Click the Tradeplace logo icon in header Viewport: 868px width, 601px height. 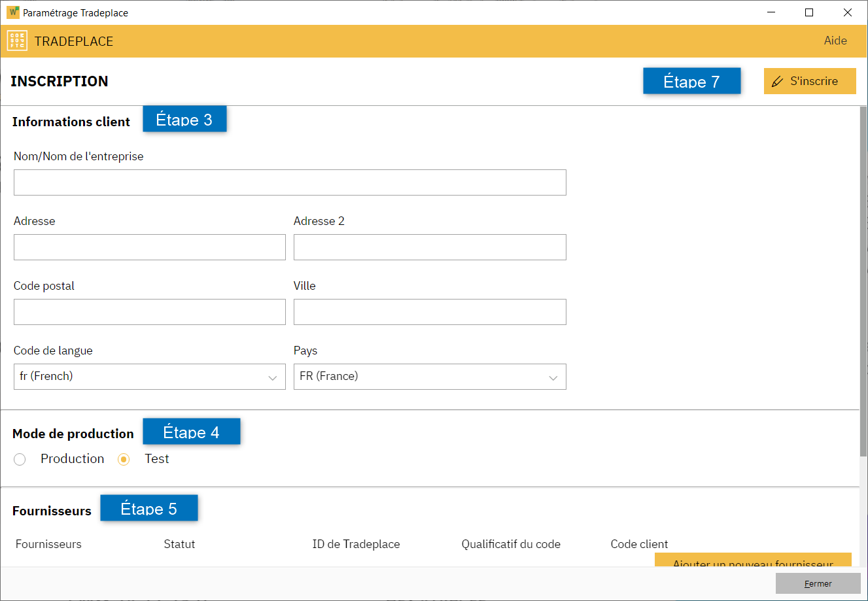tap(17, 41)
